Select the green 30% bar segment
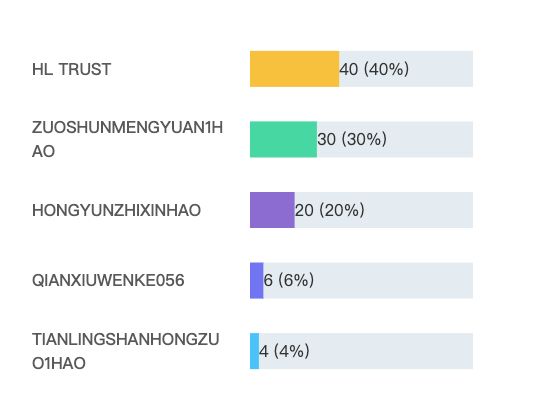Screen dimensions: 550x420 283,139
